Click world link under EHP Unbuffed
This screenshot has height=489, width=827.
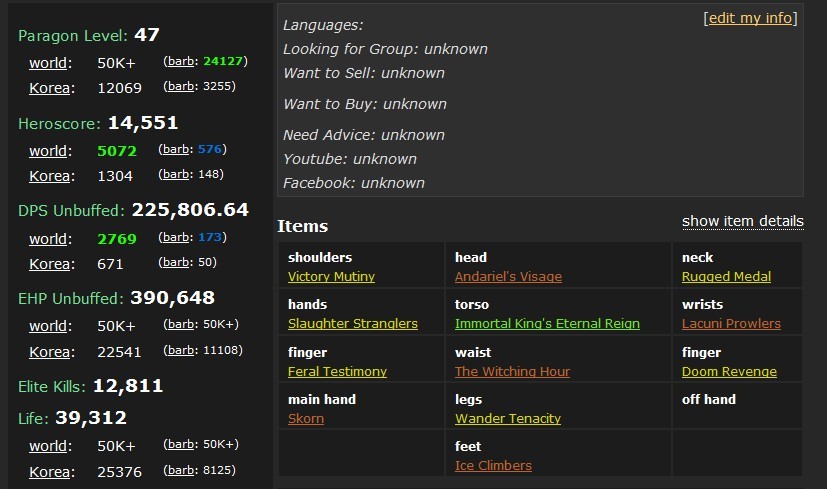[48, 326]
